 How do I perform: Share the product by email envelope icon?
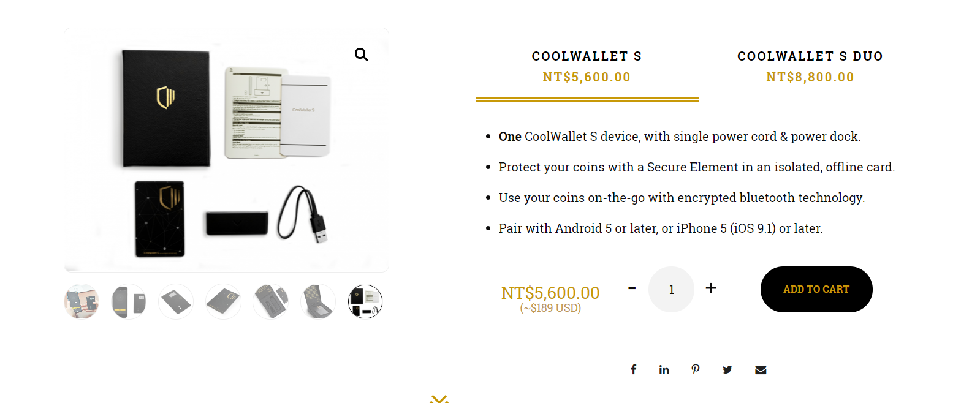[761, 369]
